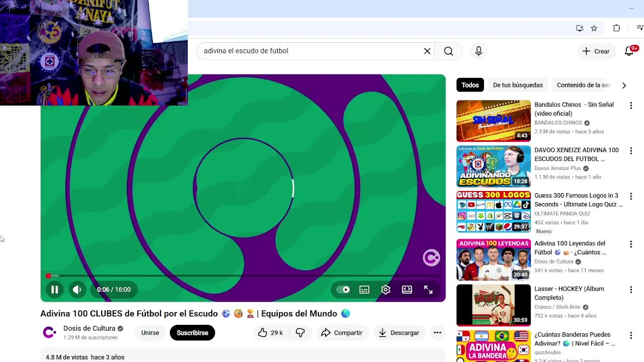Open the notifications bell

click(x=629, y=51)
